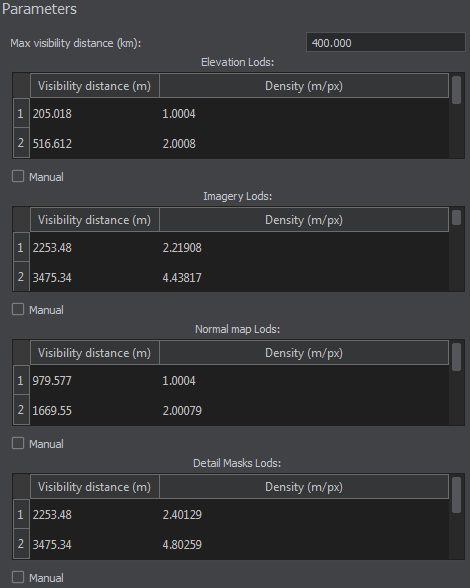The width and height of the screenshot is (470, 588).
Task: Enable Manual checkbox under Elevation Lods
Action: (18, 176)
